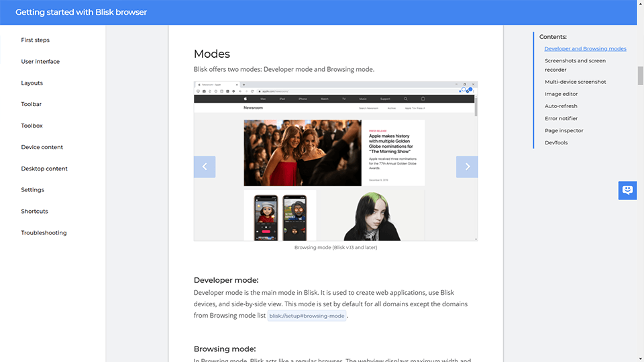Jump to Auto-refresh section

[x=561, y=105]
